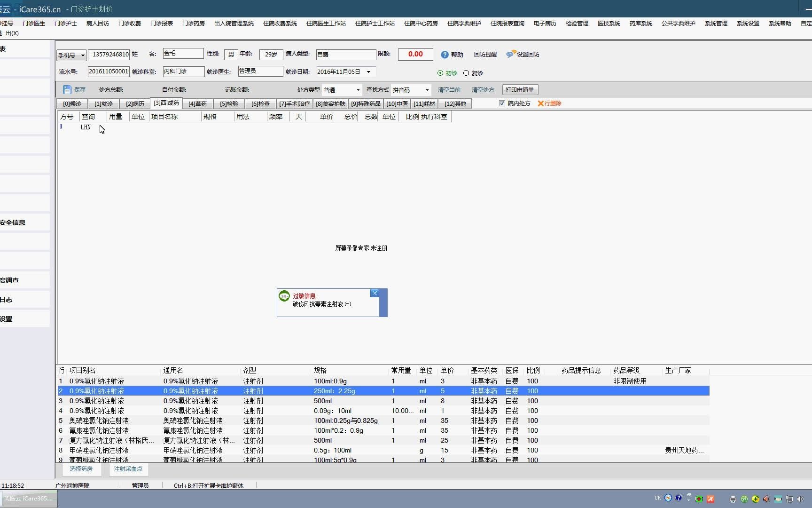
Task: Open the 门诊药房 menu
Action: pyautogui.click(x=194, y=24)
